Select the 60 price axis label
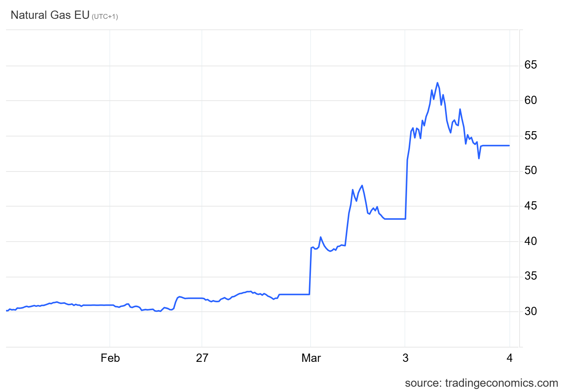This screenshot has height=392, width=566. (531, 100)
